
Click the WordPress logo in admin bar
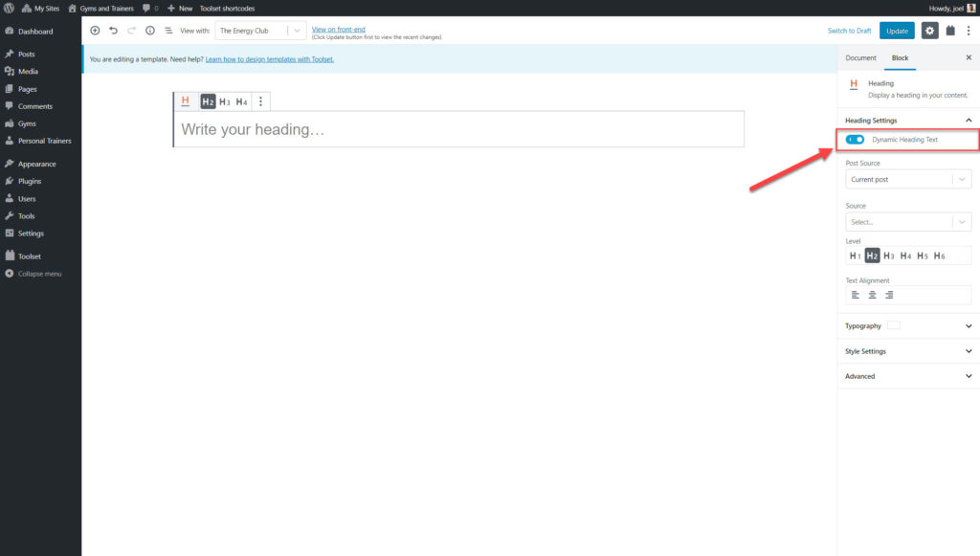9,8
